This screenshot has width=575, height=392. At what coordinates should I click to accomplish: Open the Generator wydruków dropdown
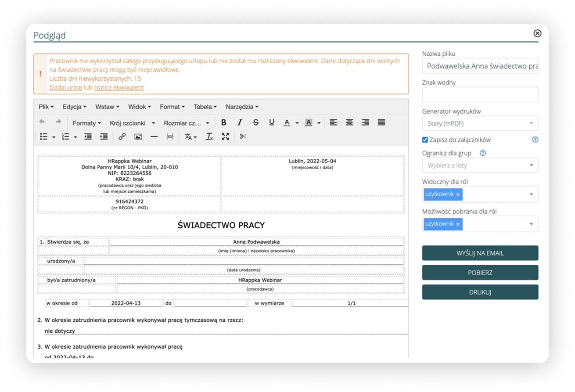tap(480, 124)
